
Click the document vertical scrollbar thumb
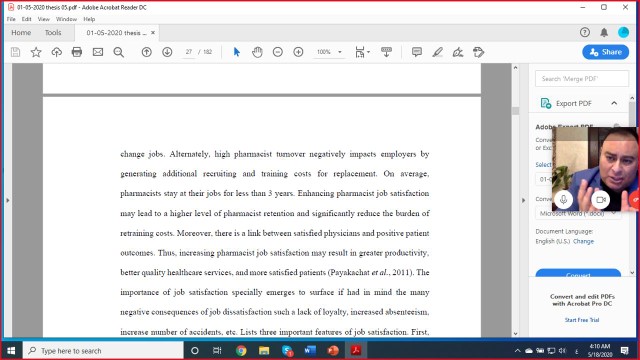(x=516, y=111)
